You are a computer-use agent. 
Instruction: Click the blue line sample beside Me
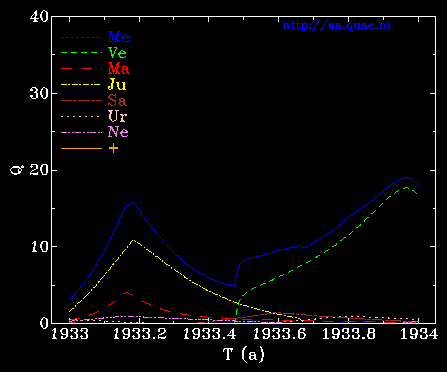pyautogui.click(x=81, y=38)
